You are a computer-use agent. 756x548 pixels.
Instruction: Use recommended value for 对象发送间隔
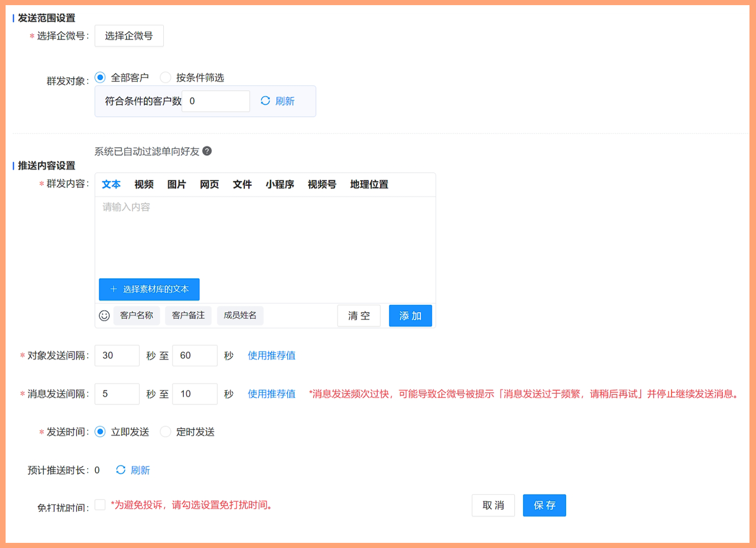click(272, 356)
